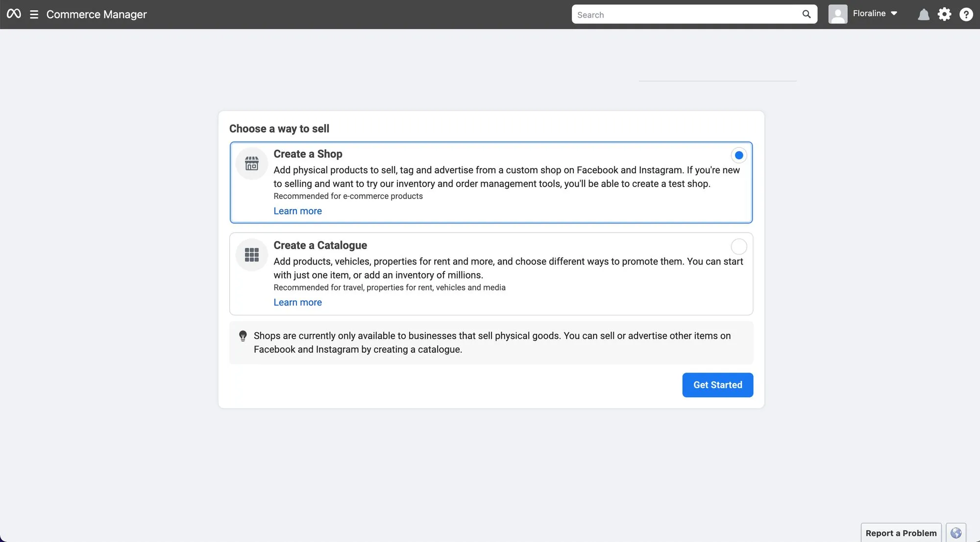This screenshot has height=542, width=980.
Task: Select the Create a Shop radio button
Action: (738, 155)
